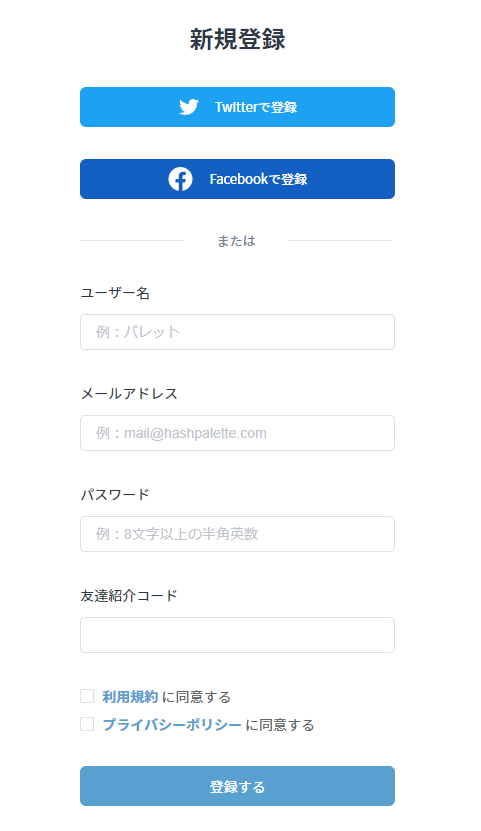The height and width of the screenshot is (831, 481).
Task: Open the プライバシーポリシー link
Action: (x=172, y=724)
